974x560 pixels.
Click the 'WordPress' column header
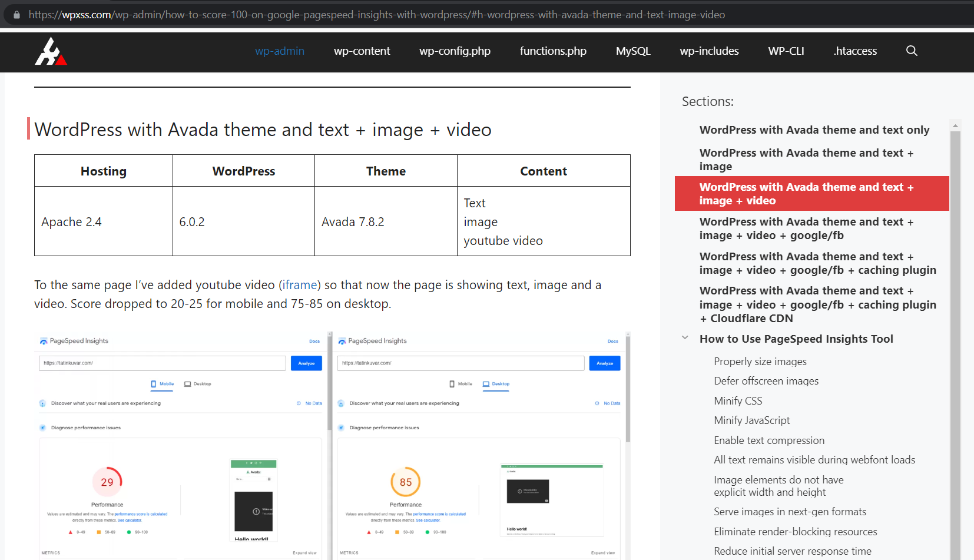point(244,171)
